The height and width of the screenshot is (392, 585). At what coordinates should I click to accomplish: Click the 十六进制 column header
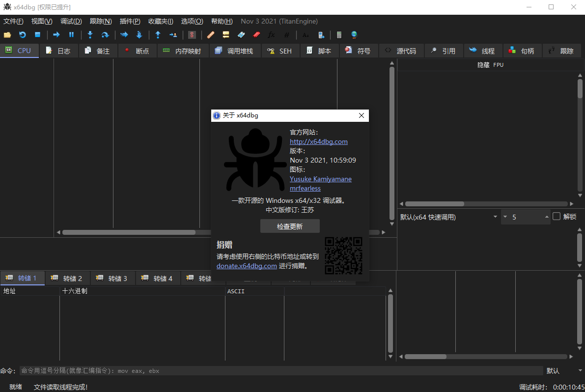click(142, 291)
